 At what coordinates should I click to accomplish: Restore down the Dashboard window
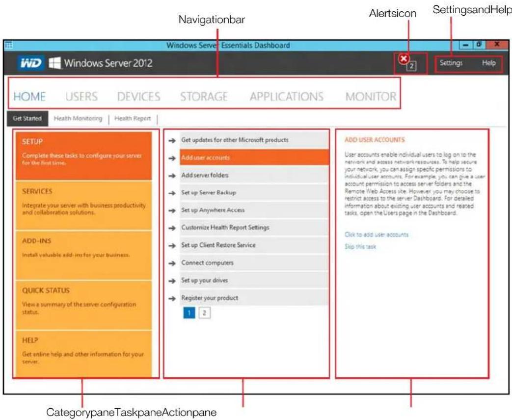(x=479, y=45)
